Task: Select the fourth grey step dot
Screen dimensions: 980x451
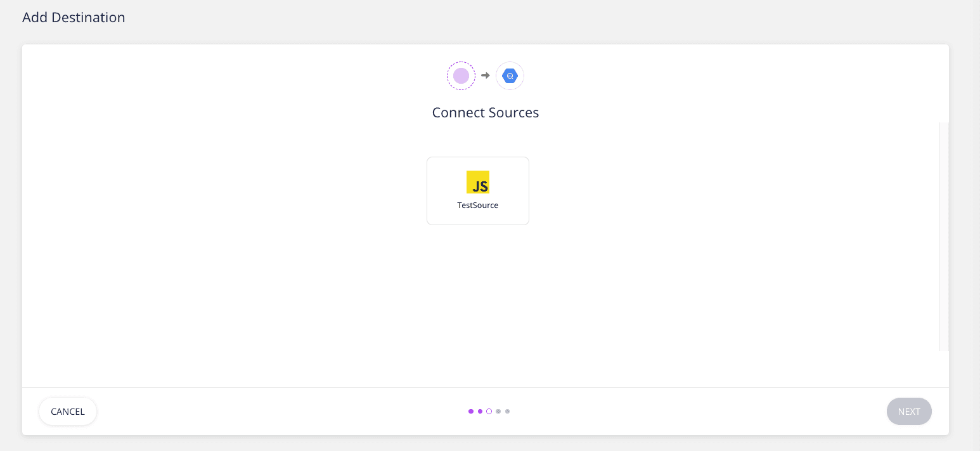Action: 498,411
